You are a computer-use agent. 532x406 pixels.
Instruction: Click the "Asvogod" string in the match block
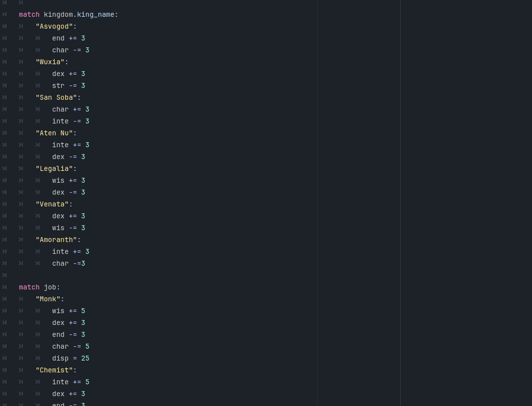tap(54, 27)
